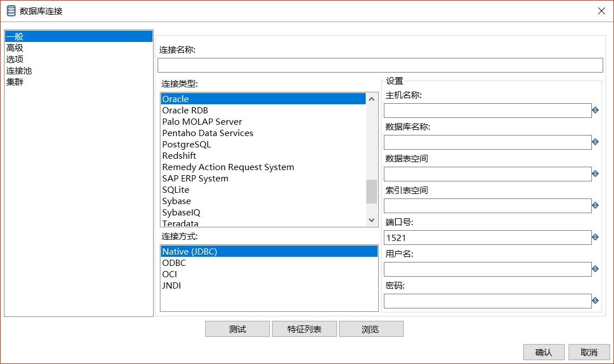
Task: Focus the 密码 input field
Action: tap(488, 300)
